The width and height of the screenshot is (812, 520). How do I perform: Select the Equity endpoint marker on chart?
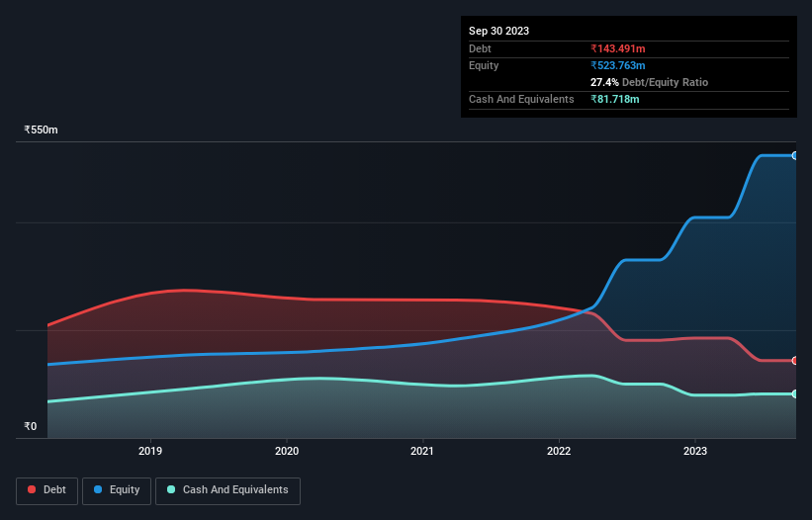(x=795, y=155)
